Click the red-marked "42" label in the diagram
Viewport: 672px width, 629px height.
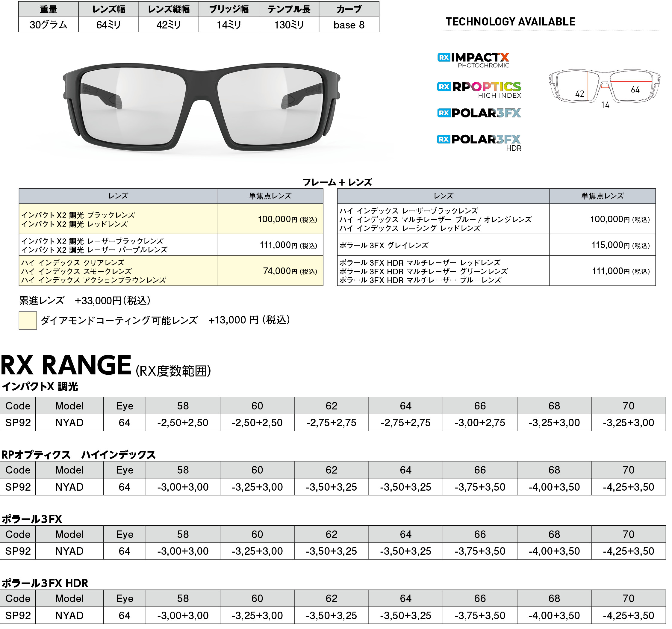click(x=580, y=94)
